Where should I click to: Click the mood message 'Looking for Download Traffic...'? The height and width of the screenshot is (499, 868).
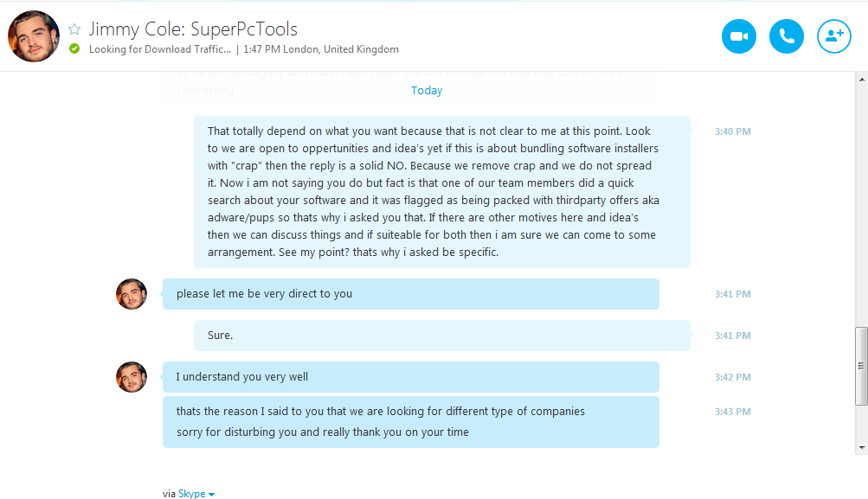(159, 49)
